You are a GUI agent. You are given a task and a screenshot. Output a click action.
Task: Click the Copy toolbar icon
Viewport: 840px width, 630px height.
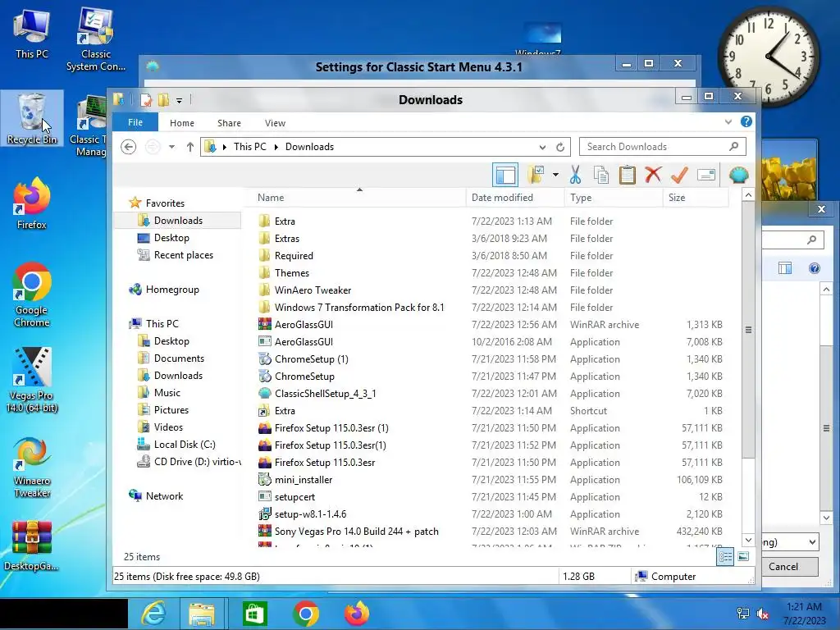point(601,175)
